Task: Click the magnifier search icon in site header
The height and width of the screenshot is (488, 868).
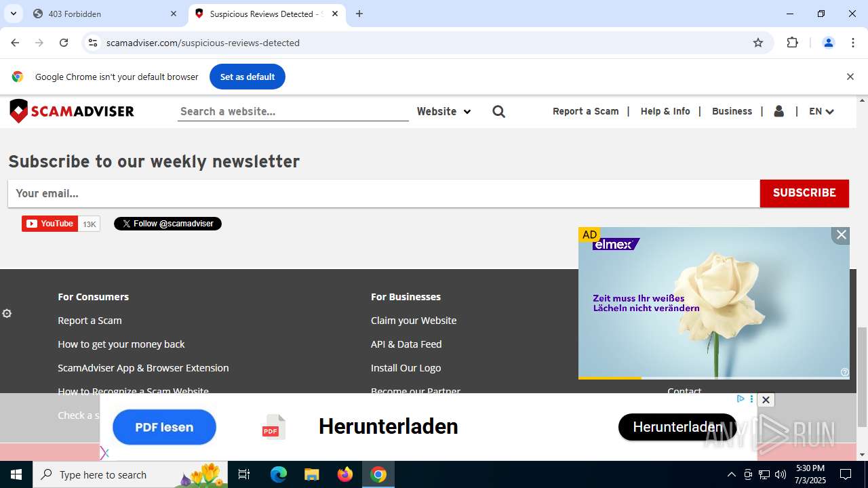Action: 499,111
